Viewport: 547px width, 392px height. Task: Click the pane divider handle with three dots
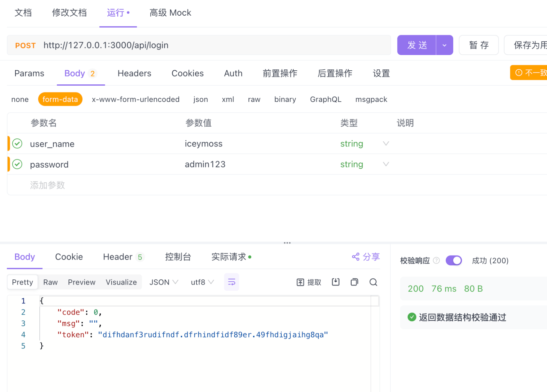pyautogui.click(x=287, y=243)
